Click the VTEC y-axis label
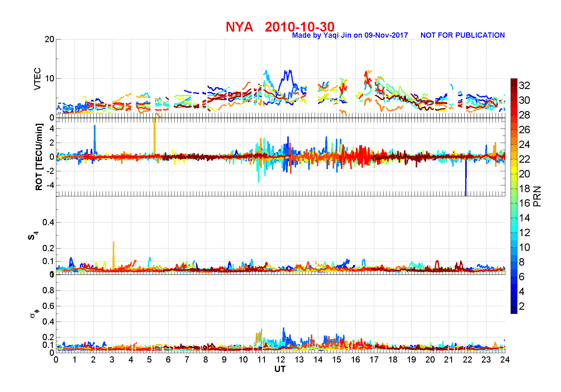The height and width of the screenshot is (392, 561). [x=38, y=79]
